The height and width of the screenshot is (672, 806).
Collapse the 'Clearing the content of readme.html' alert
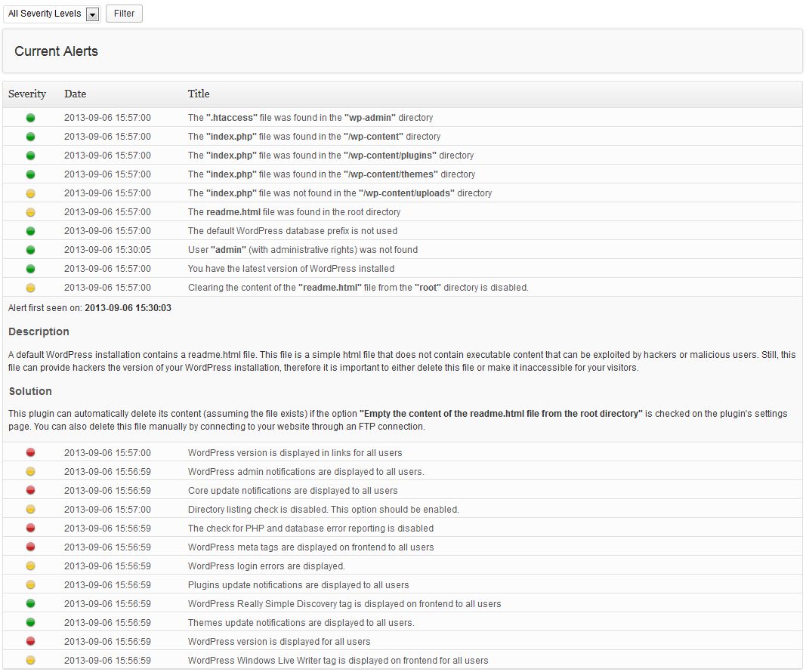pyautogui.click(x=357, y=288)
